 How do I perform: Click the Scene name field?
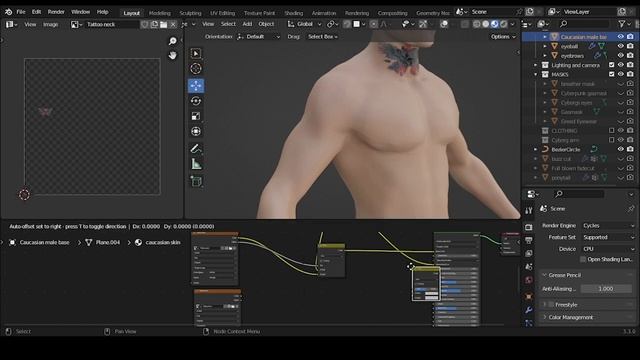492,12
